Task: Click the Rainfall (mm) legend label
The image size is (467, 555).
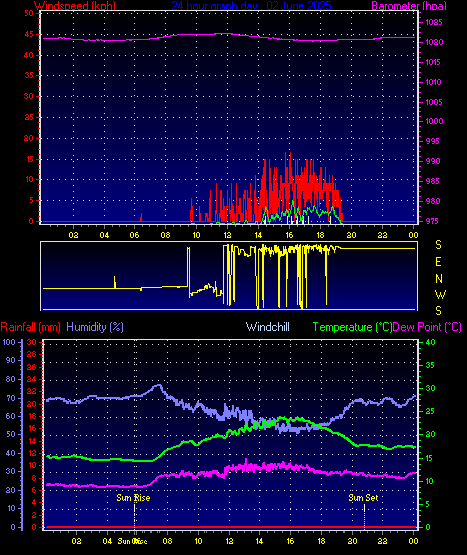Action: 30,327
